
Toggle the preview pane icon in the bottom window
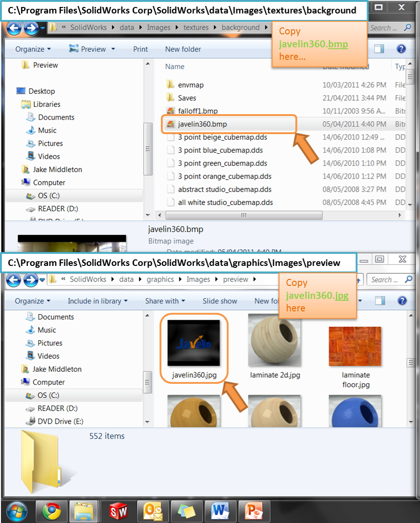coord(380,301)
